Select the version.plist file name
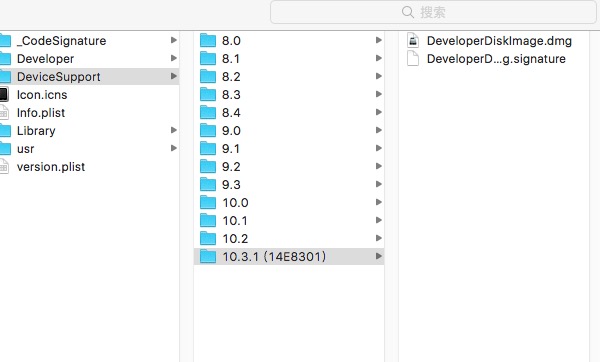600x362 pixels. click(x=51, y=166)
